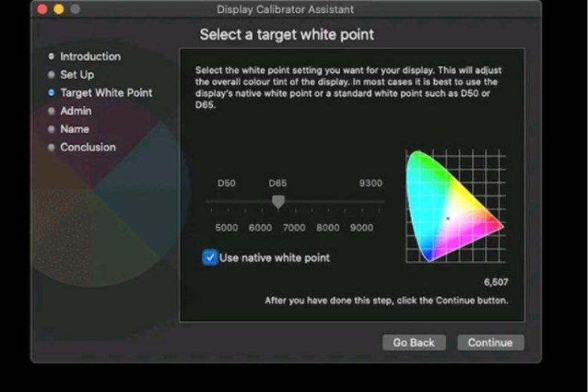Image resolution: width=588 pixels, height=392 pixels.
Task: Click the 8000 value under slider
Action: (328, 228)
